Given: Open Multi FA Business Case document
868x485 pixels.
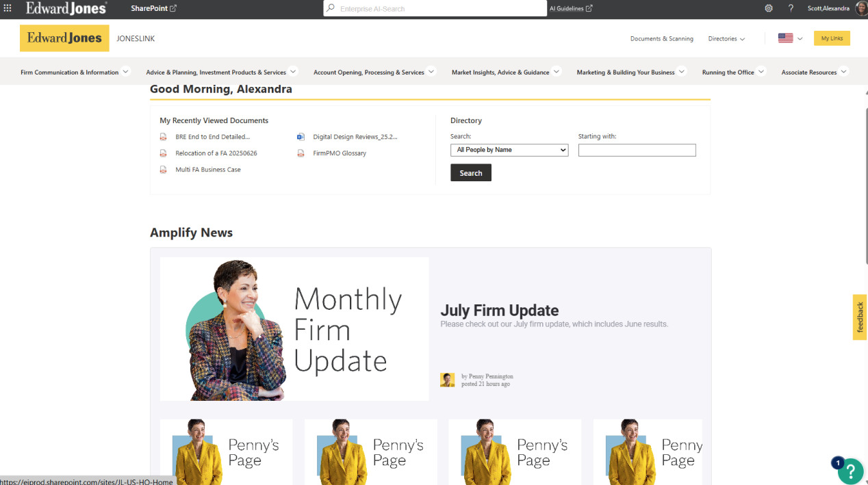Looking at the screenshot, I should [x=208, y=170].
